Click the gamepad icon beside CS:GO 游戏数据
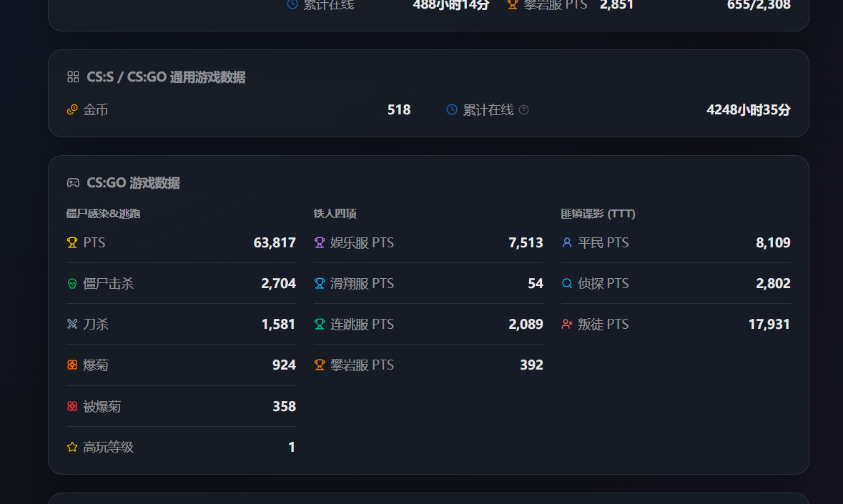Screen dimensions: 843x504 coord(73,183)
